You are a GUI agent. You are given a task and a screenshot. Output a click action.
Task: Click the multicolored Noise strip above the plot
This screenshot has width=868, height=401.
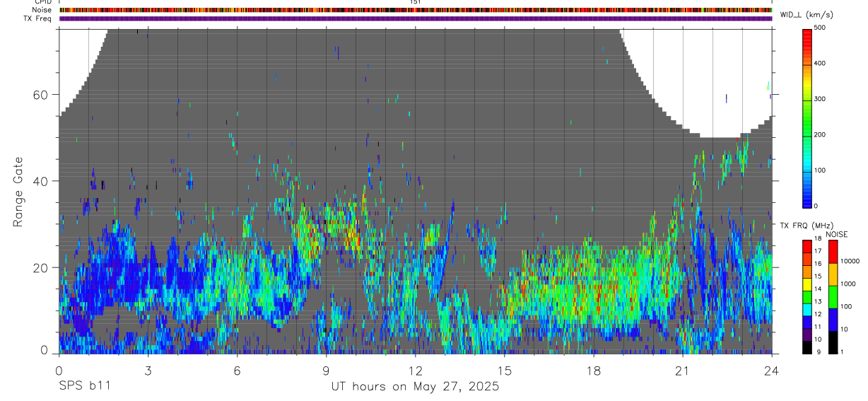416,10
